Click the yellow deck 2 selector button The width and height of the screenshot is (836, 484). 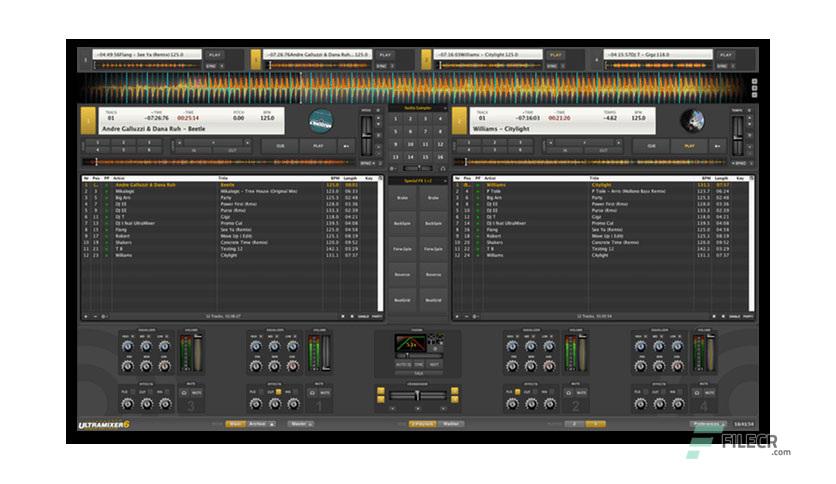point(459,120)
